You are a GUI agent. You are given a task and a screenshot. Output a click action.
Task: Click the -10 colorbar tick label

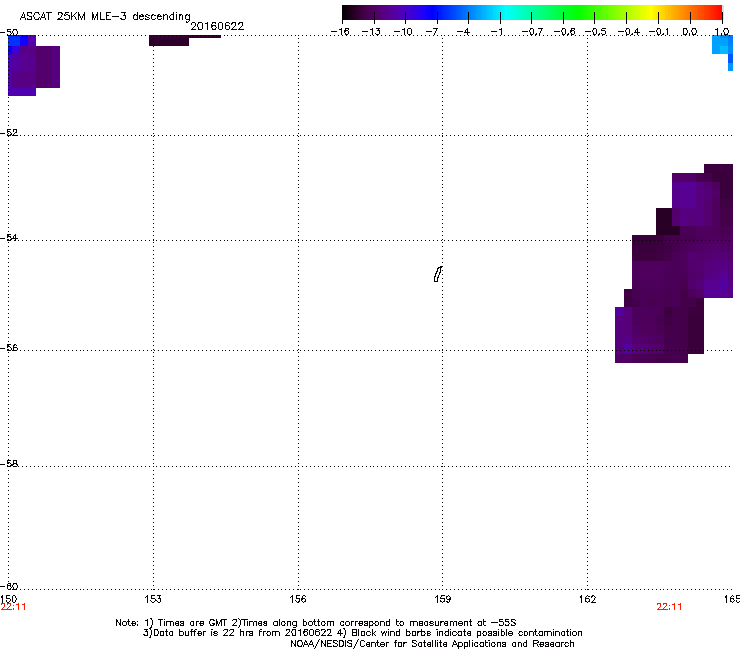pyautogui.click(x=403, y=32)
